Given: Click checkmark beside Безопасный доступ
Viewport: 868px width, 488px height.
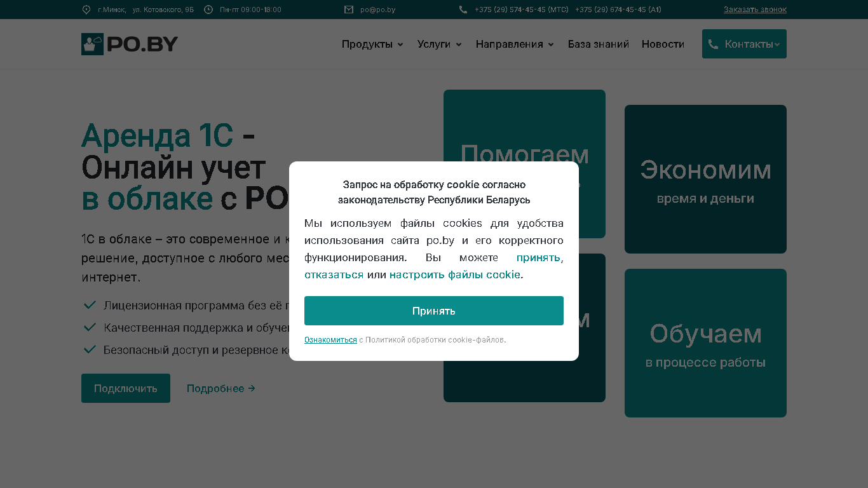Looking at the screenshot, I should coord(90,349).
